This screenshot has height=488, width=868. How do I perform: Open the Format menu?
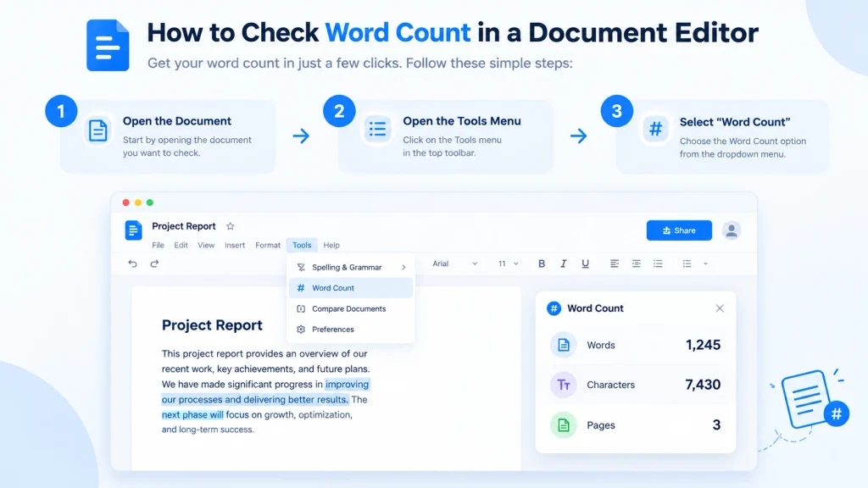tap(268, 245)
